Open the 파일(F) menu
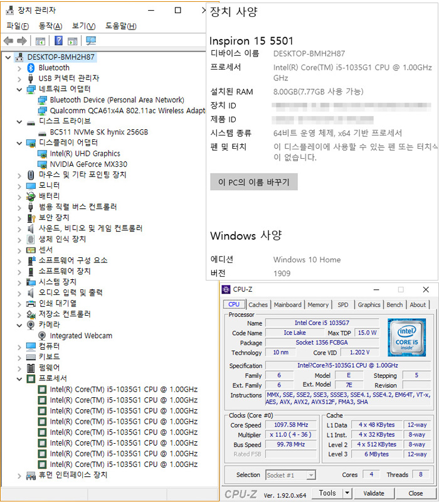 (x=18, y=26)
